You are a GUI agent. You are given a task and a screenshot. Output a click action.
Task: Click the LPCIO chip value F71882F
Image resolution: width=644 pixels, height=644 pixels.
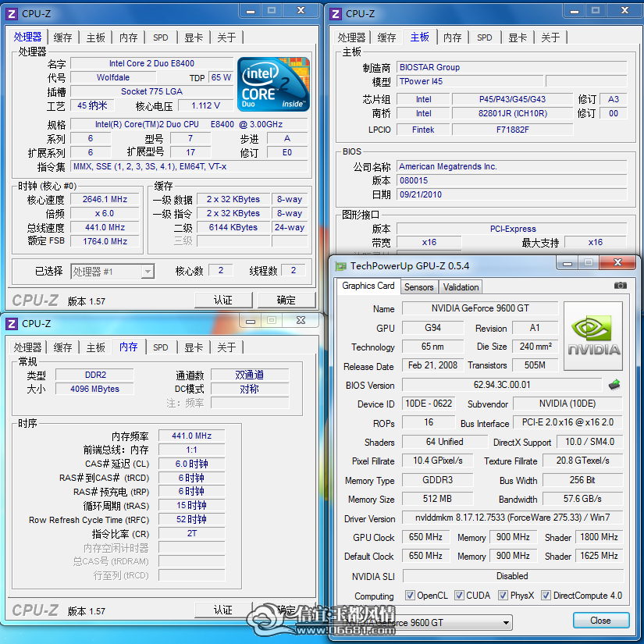512,130
